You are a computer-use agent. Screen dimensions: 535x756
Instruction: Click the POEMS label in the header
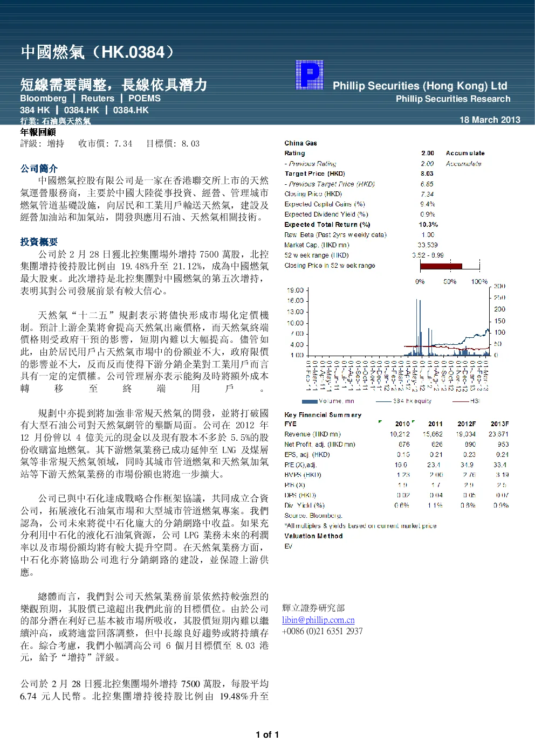click(x=145, y=98)
